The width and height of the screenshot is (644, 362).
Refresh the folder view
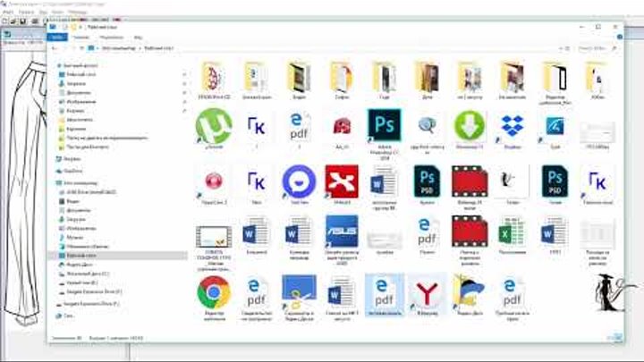pos(568,48)
